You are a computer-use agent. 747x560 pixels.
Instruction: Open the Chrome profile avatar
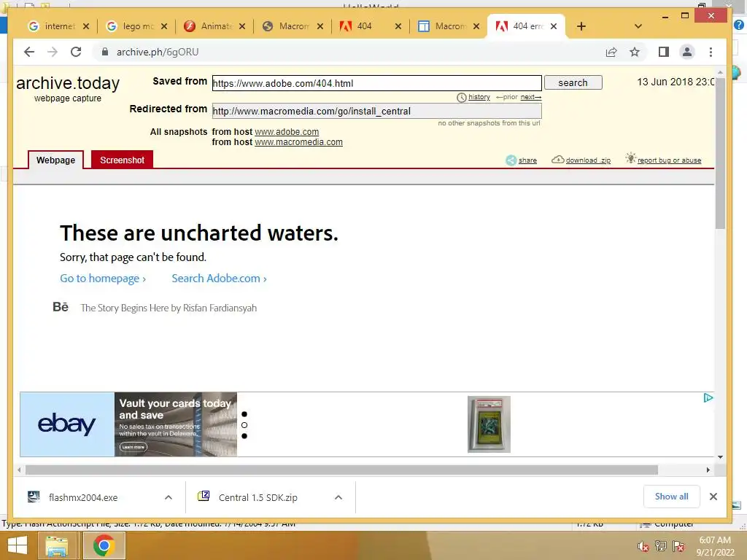pyautogui.click(x=687, y=52)
